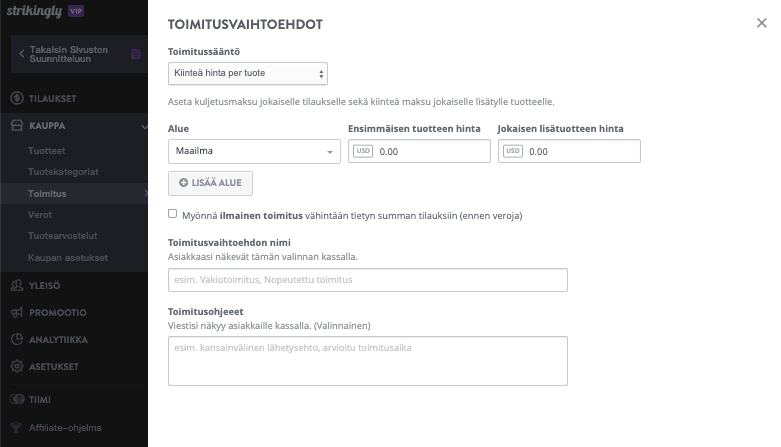The width and height of the screenshot is (781, 447).
Task: Click the plus icon in Lisää alue
Action: click(x=183, y=183)
